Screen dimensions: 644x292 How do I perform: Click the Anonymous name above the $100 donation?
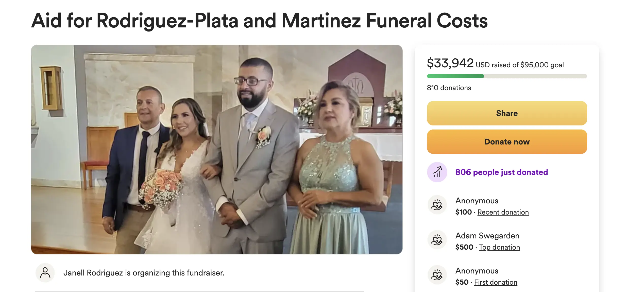coord(477,201)
